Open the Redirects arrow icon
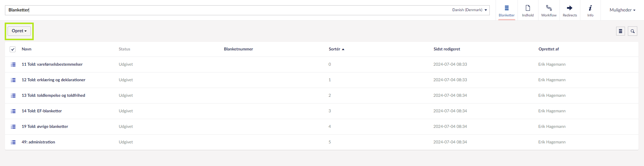Image resolution: width=644 pixels, height=166 pixels. (570, 11)
